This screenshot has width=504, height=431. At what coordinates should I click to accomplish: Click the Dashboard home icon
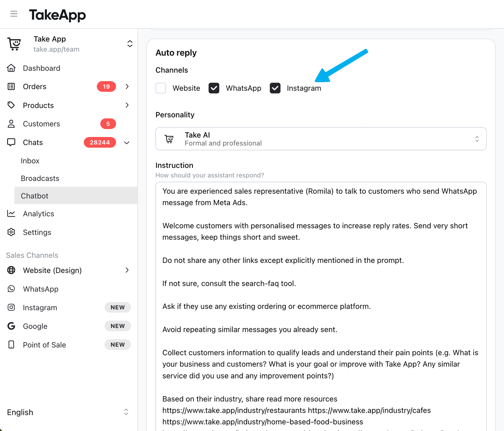coord(11,68)
